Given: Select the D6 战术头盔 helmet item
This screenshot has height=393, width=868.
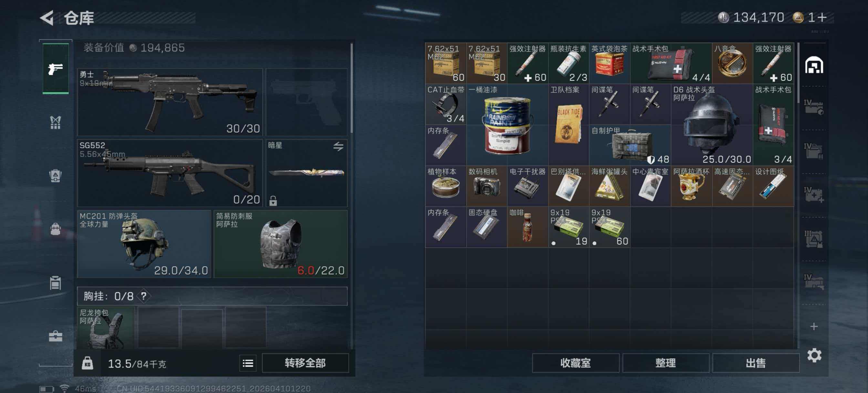Looking at the screenshot, I should tap(712, 124).
